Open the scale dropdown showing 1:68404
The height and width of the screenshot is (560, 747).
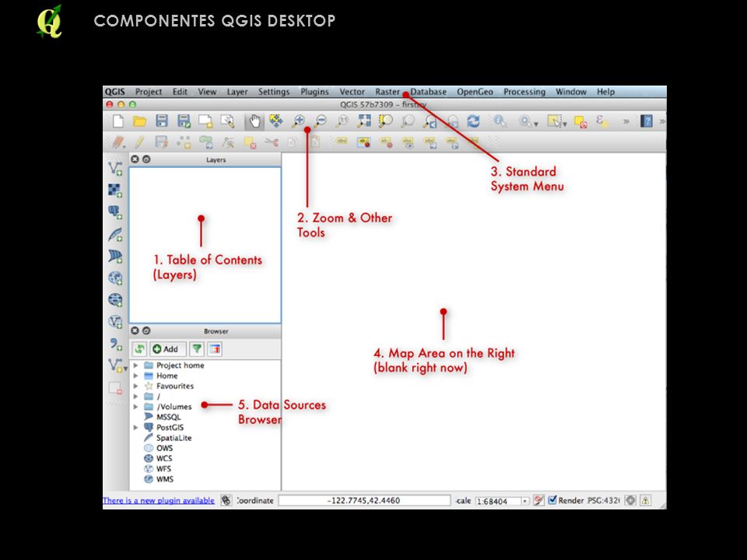(524, 501)
